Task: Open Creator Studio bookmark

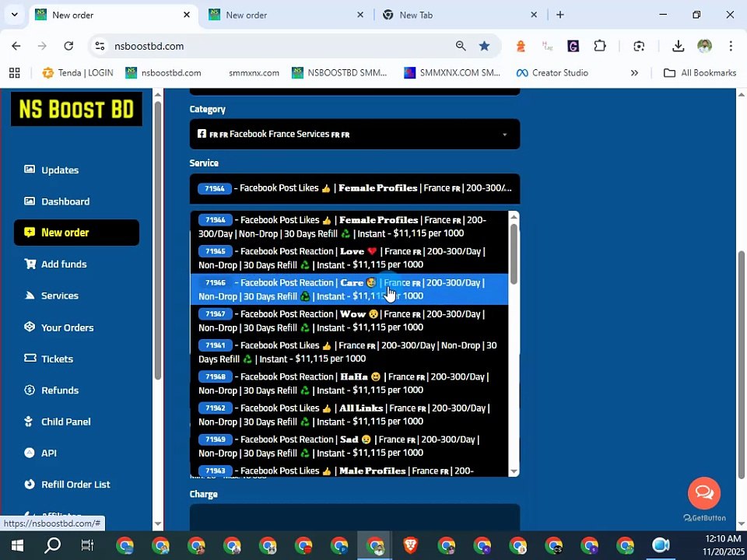Action: point(552,73)
